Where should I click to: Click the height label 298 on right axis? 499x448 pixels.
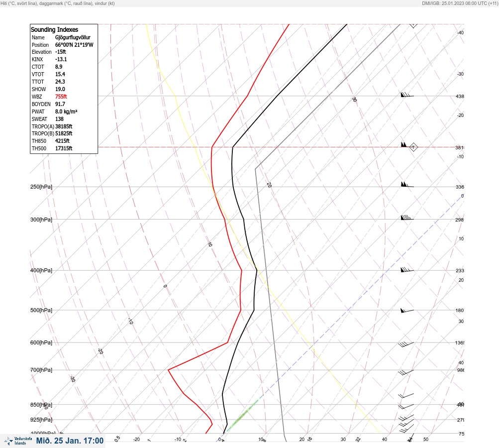tap(460, 220)
